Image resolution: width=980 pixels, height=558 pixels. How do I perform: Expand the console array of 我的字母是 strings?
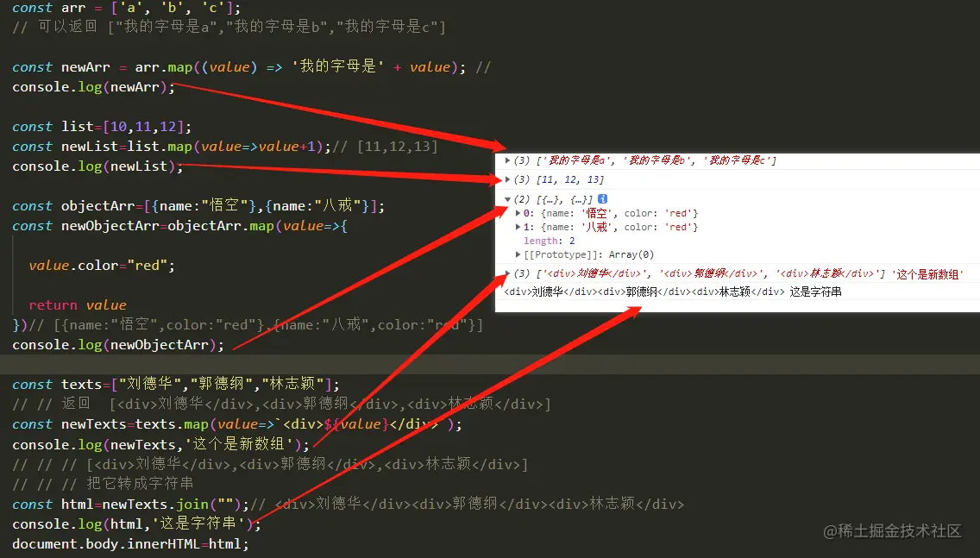pos(507,159)
